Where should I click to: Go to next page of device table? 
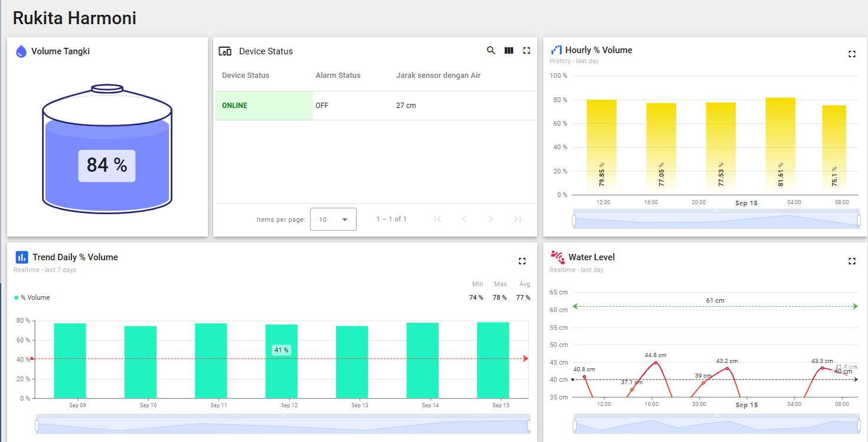coord(491,219)
